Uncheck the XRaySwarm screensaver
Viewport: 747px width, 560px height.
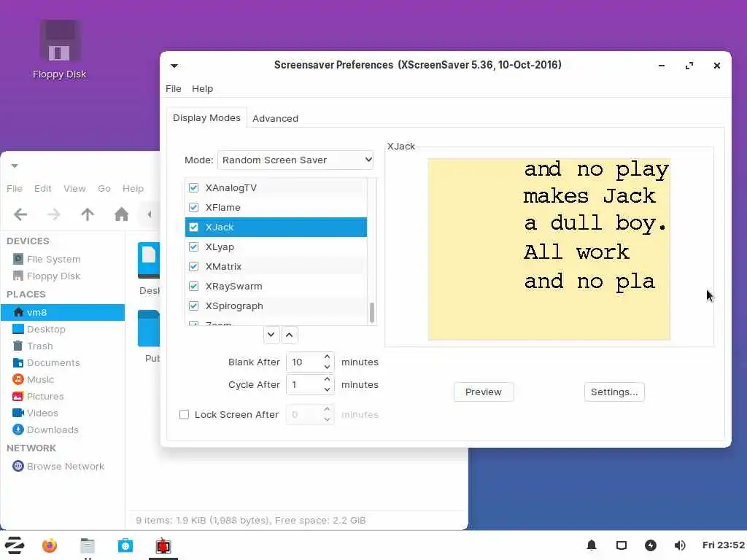[x=193, y=286]
